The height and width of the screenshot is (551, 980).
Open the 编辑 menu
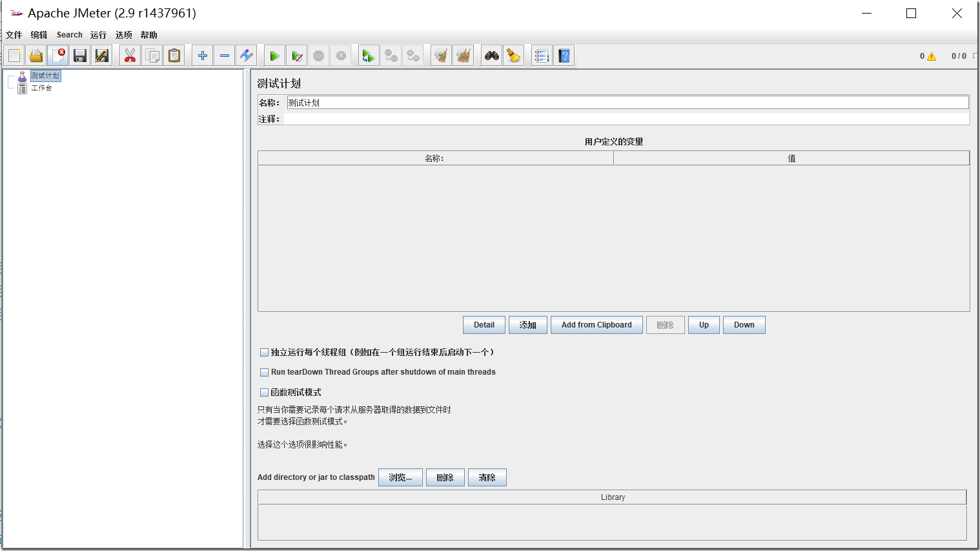pyautogui.click(x=39, y=35)
